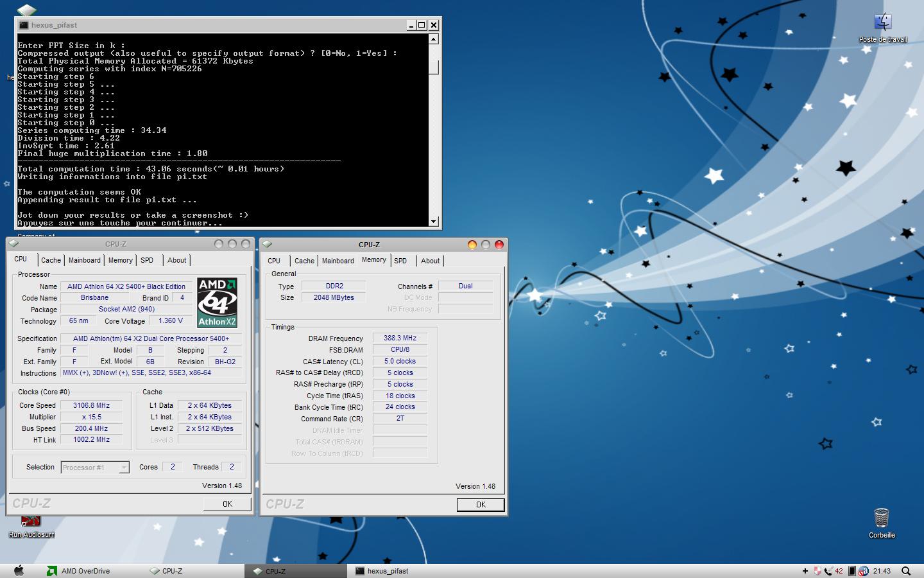Switch to hexus_pifast in the taskbar

point(382,571)
